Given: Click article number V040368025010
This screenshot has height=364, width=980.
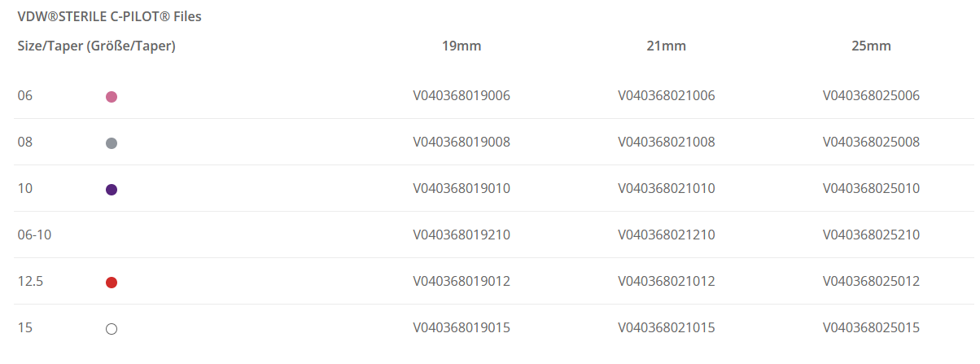Looking at the screenshot, I should 871,189.
